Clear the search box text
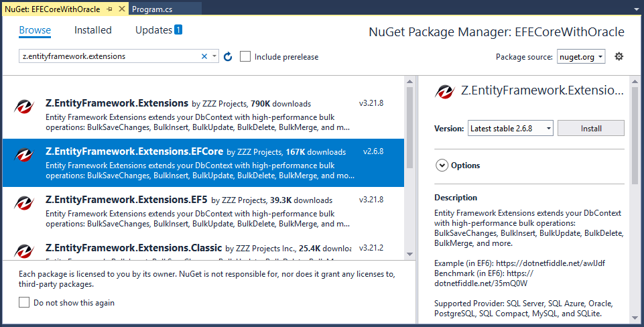Image resolution: width=644 pixels, height=327 pixels. tap(204, 57)
